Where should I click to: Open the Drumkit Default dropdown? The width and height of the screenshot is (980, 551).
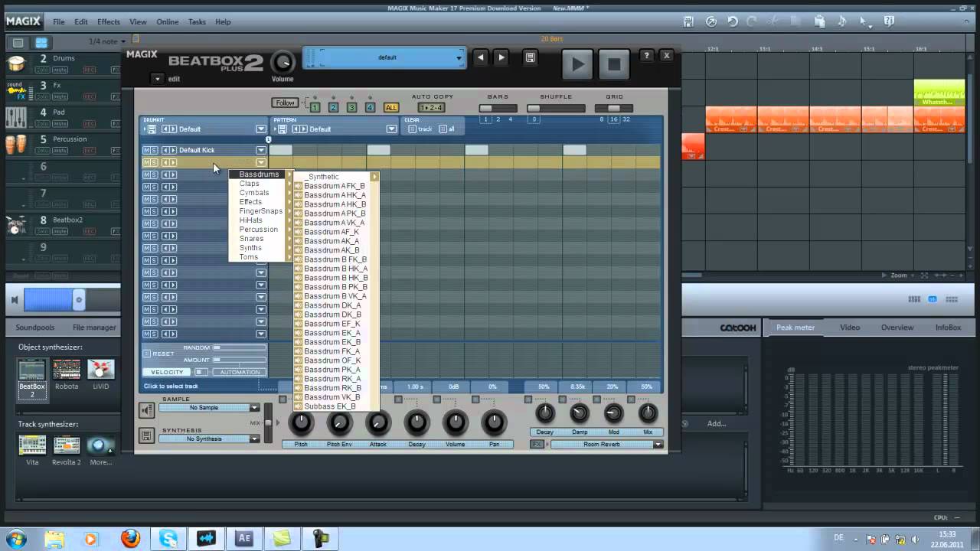tap(261, 129)
